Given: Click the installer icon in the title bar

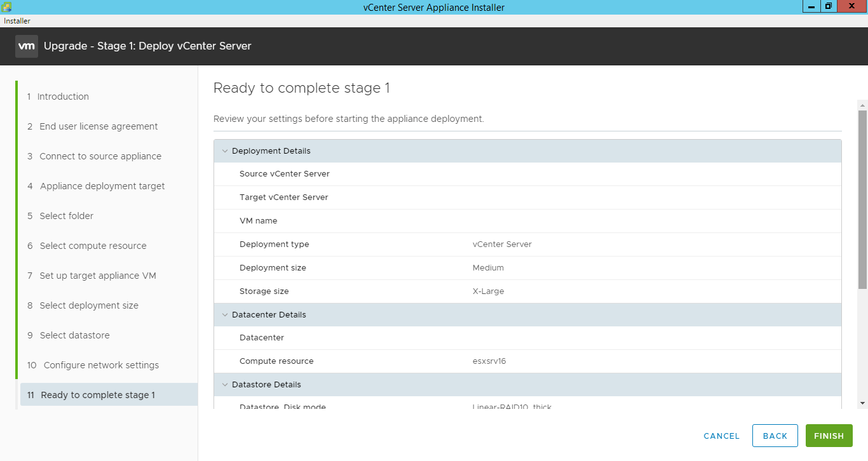Looking at the screenshot, I should (5, 6).
